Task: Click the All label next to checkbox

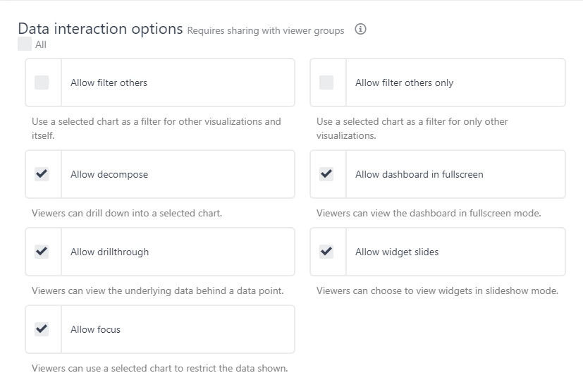Action: (x=41, y=45)
